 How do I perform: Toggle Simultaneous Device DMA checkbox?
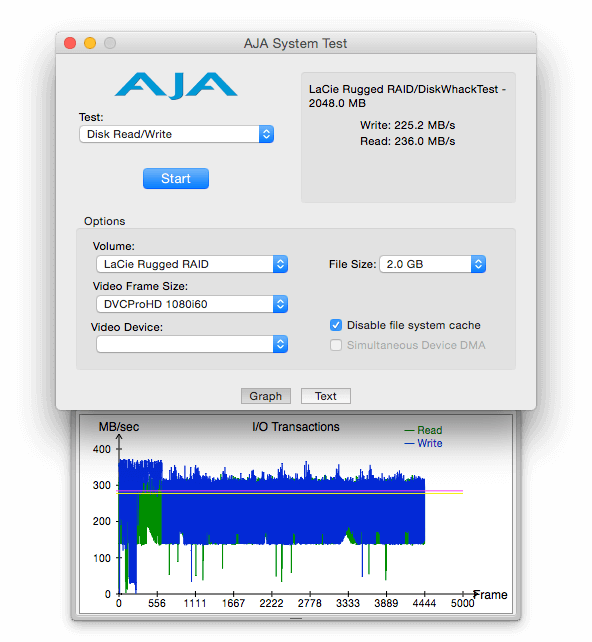tap(336, 345)
